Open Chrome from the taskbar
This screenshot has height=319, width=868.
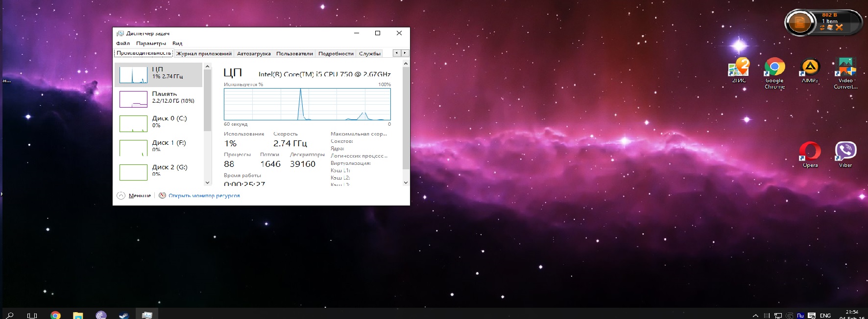click(x=55, y=315)
